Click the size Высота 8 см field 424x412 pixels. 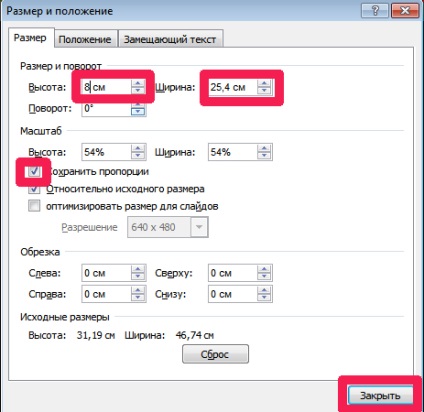[x=106, y=87]
